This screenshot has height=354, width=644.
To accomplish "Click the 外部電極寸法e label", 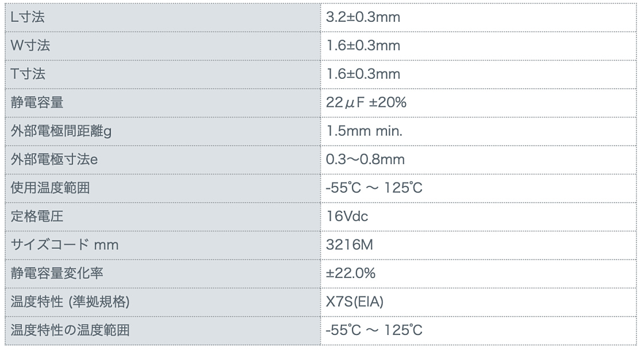I will [x=55, y=159].
